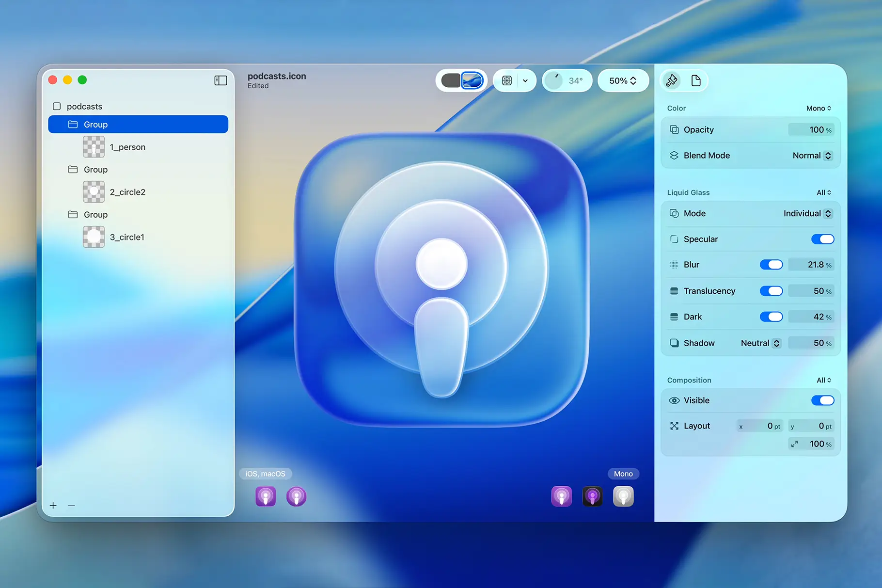Select the square iOS preview thumbnail

tap(266, 496)
